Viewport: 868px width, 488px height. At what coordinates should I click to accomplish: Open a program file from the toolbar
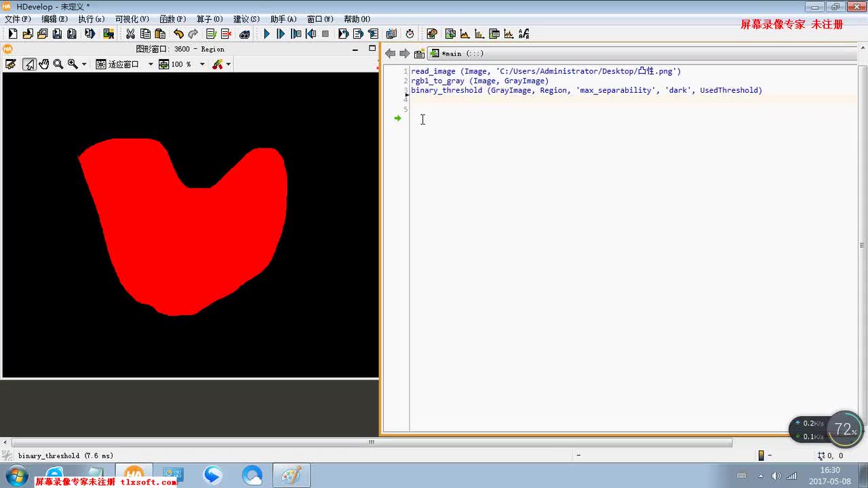pos(27,34)
